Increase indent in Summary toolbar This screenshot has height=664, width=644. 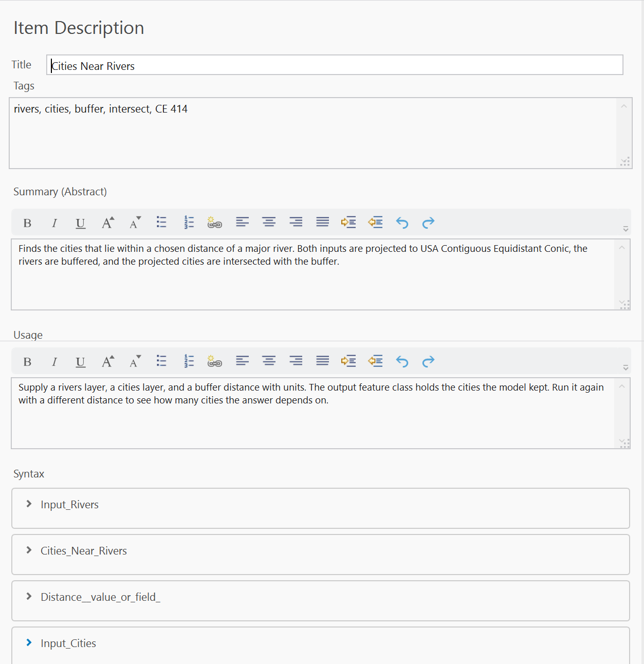point(348,222)
